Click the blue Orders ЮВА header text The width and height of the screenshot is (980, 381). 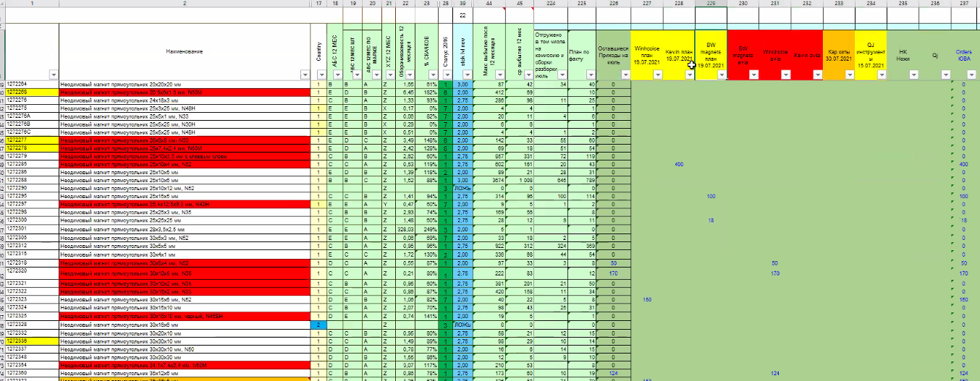point(963,56)
